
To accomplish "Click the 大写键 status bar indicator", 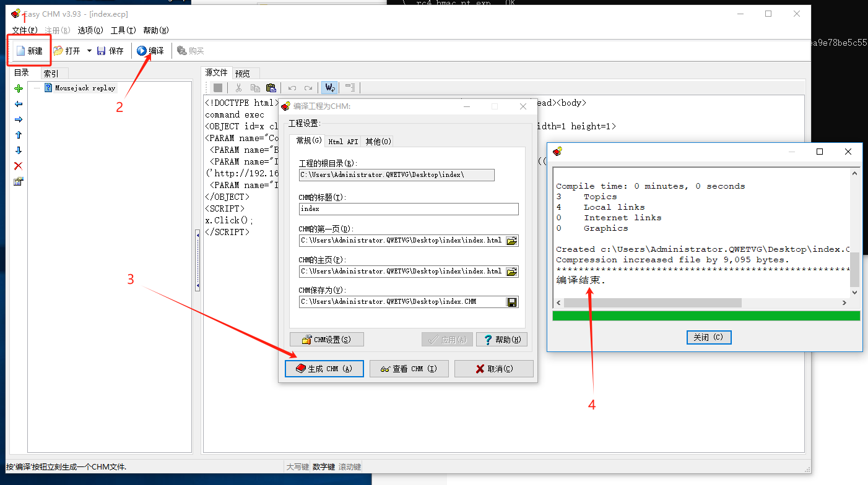I will click(x=297, y=466).
